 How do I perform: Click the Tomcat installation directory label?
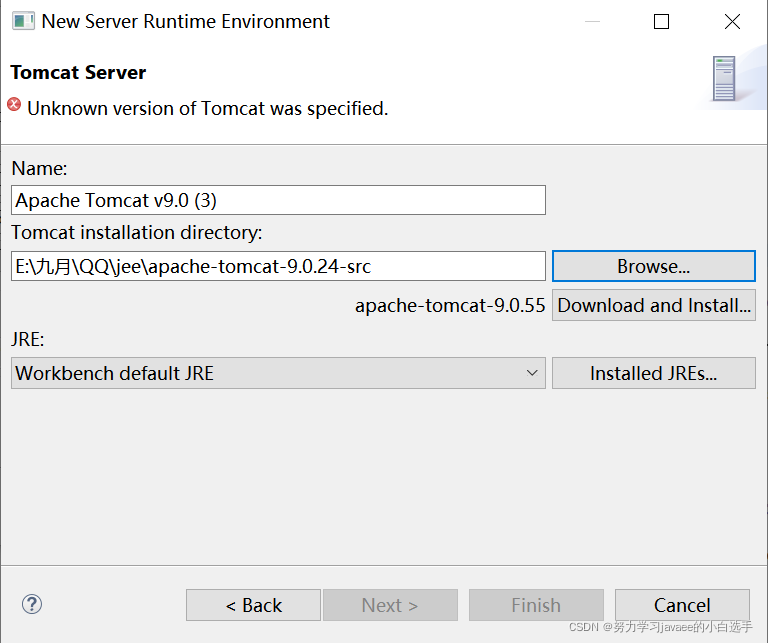[x=137, y=232]
